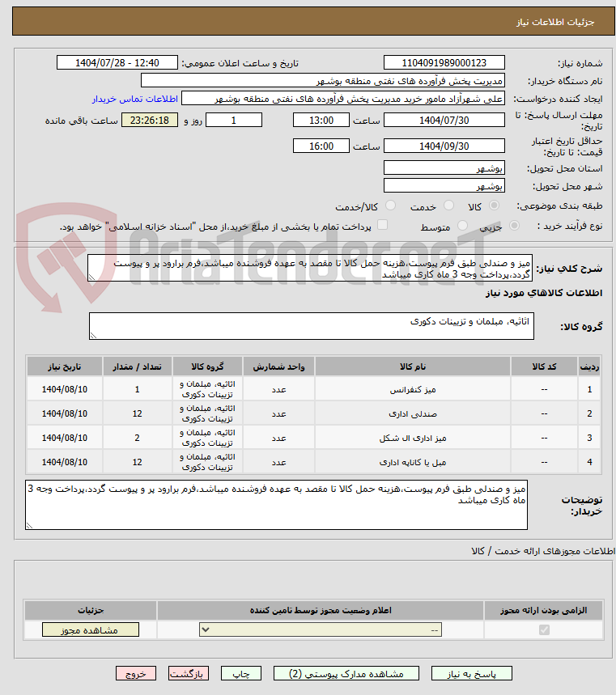
Task: Click date 1404/08/10 in the میز کنفرانس row
Action: (64, 389)
